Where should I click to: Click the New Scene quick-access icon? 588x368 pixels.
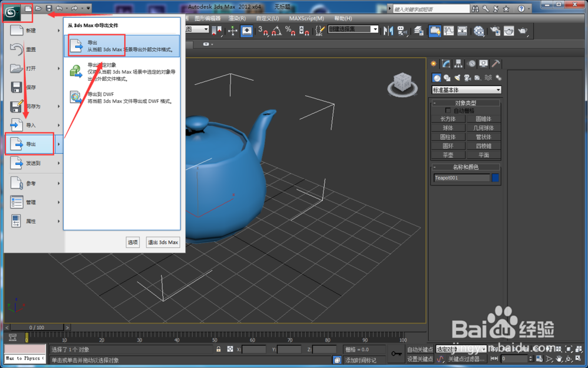tap(28, 8)
